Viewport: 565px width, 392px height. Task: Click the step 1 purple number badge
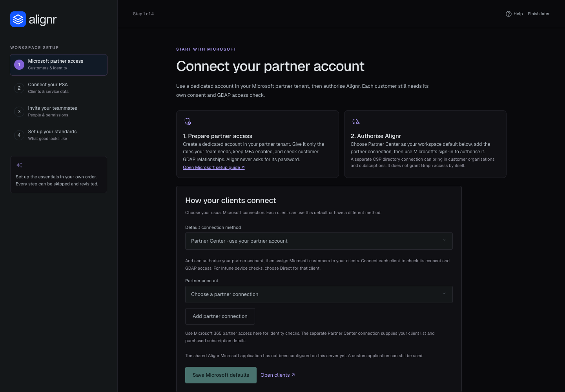pyautogui.click(x=19, y=65)
